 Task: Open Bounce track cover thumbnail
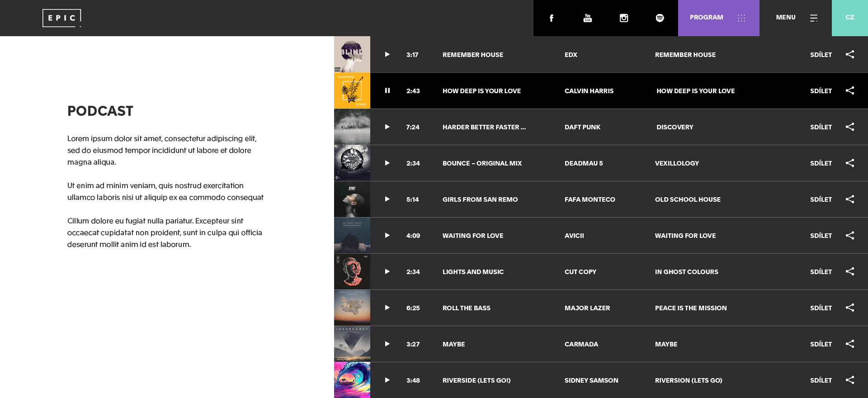coord(352,163)
